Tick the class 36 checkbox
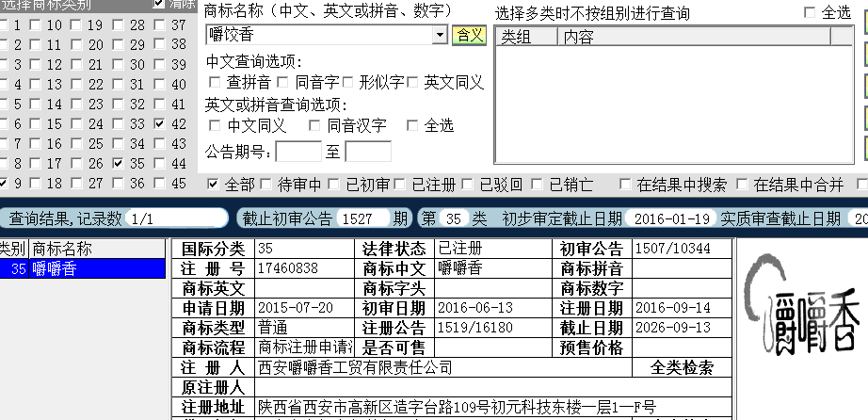This screenshot has height=420, width=868. pyautogui.click(x=118, y=183)
